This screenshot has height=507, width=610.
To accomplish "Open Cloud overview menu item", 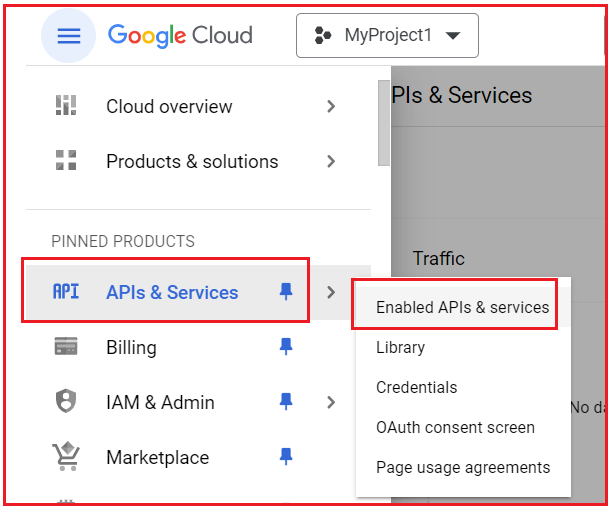I will [169, 107].
